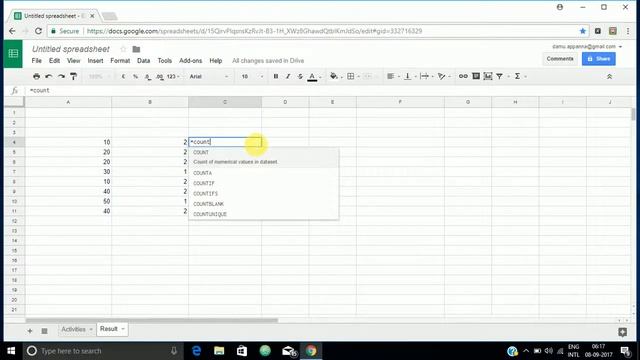Insert a link via toolbar icon
This screenshot has height=360, width=640.
click(x=463, y=76)
